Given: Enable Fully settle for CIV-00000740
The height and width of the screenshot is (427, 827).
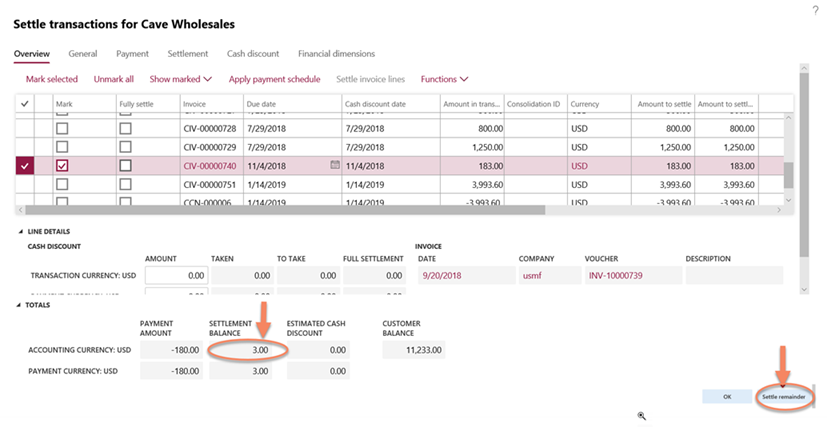Looking at the screenshot, I should [126, 166].
